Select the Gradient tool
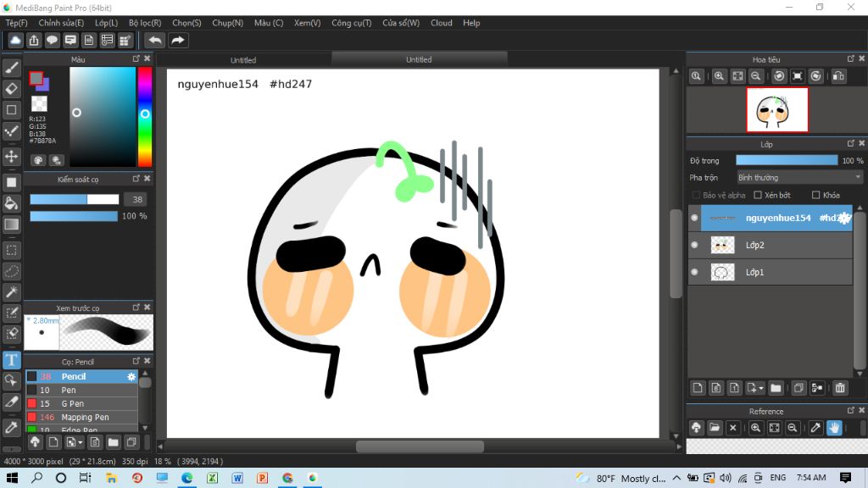The width and height of the screenshot is (868, 488). pyautogui.click(x=12, y=224)
